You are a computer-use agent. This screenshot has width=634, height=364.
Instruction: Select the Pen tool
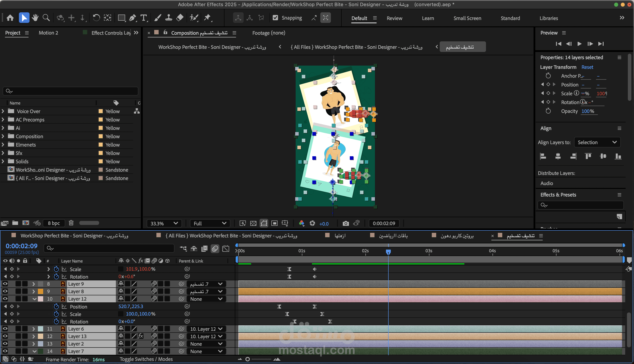[x=133, y=18]
